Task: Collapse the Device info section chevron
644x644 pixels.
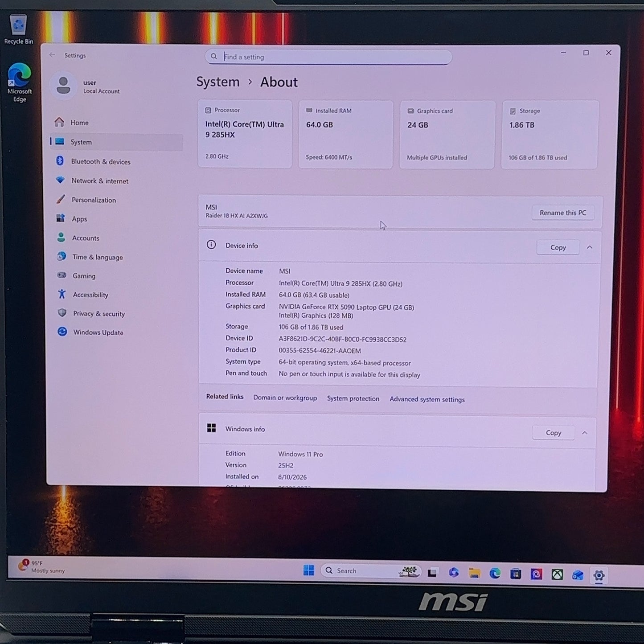Action: [590, 247]
